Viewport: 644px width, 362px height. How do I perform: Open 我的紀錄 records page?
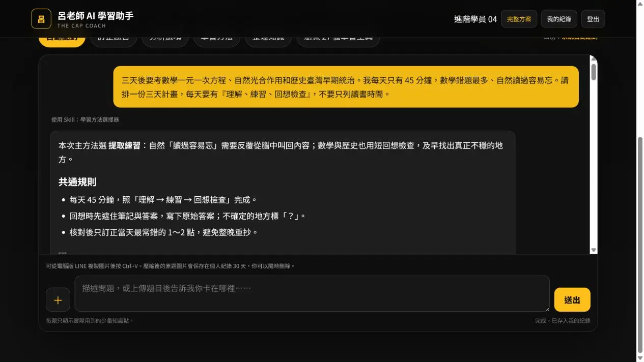(x=559, y=19)
